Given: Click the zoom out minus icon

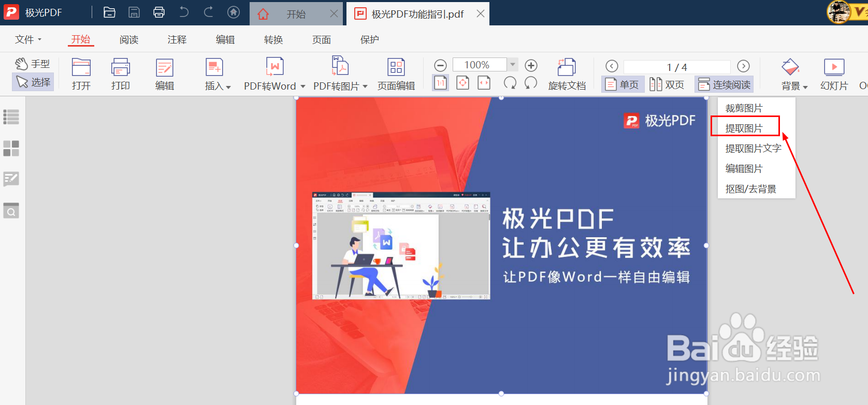Looking at the screenshot, I should 440,65.
